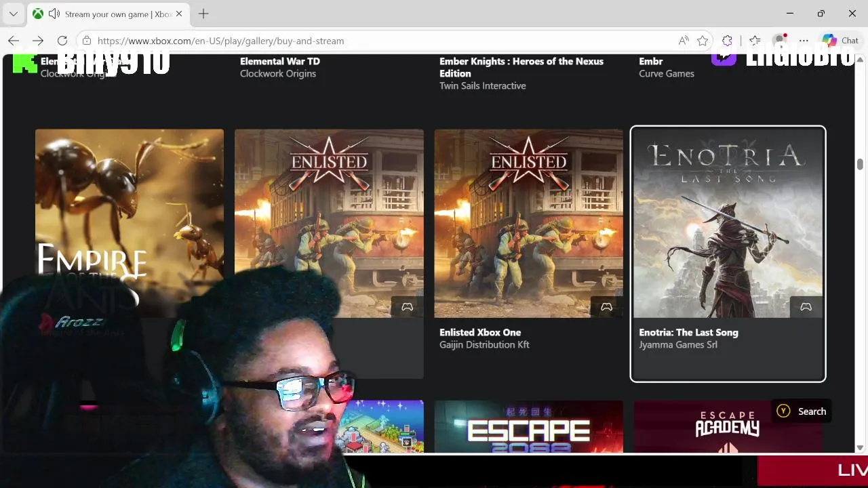Click the scrollbar up arrow
868x488 pixels.
860,60
